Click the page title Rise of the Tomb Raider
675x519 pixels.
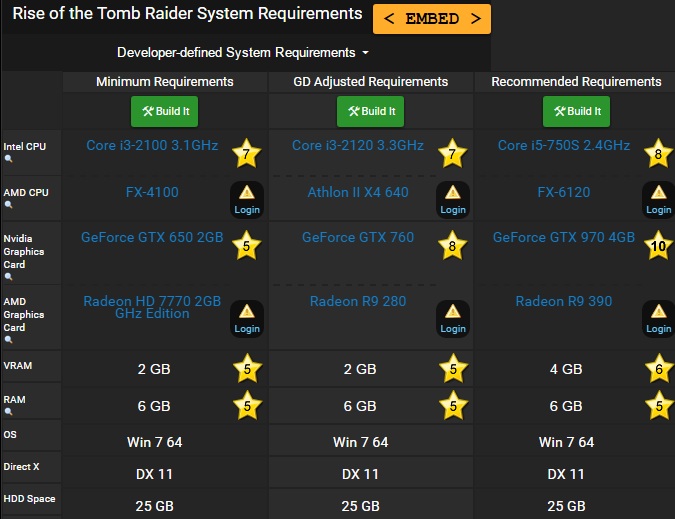(187, 13)
